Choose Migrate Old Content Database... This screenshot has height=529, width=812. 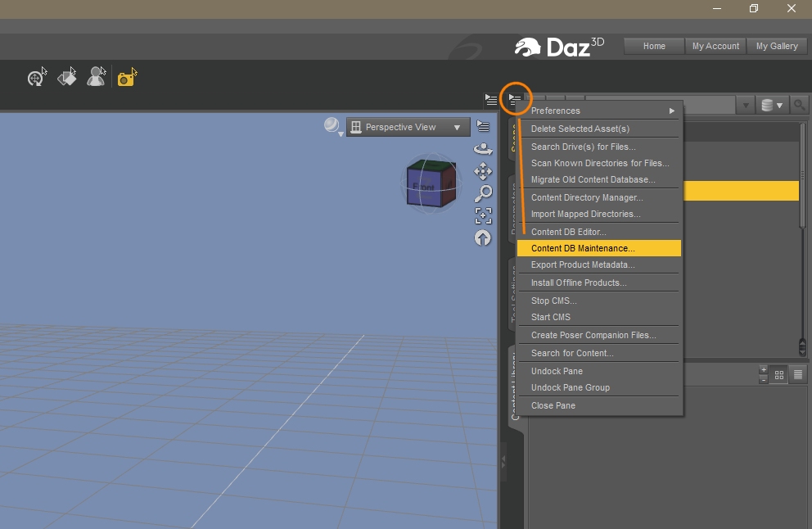tap(598, 179)
